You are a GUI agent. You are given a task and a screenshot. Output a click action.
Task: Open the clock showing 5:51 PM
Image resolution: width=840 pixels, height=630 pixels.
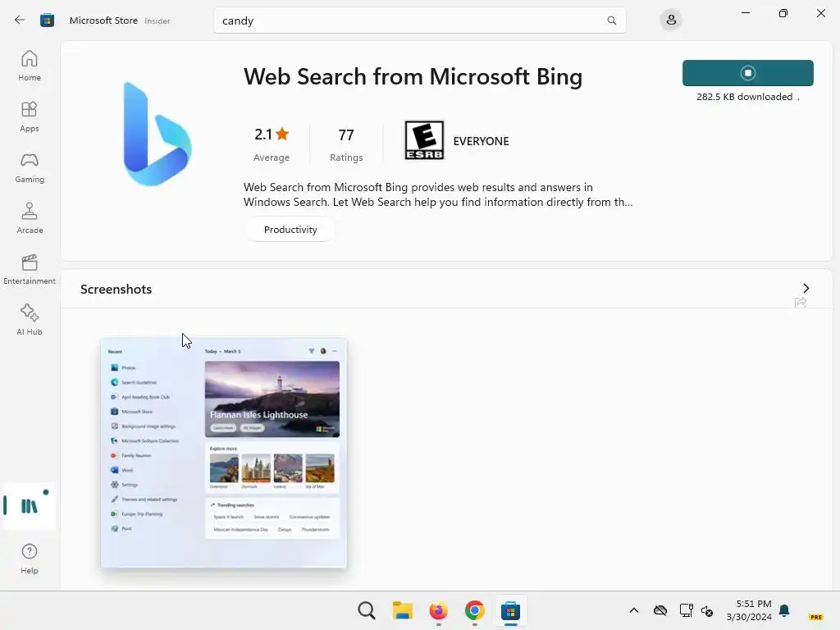pos(749,610)
